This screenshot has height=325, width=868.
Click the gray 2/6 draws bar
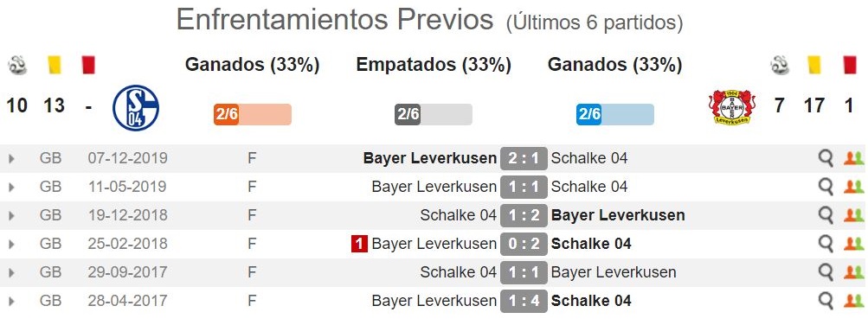pos(434,114)
